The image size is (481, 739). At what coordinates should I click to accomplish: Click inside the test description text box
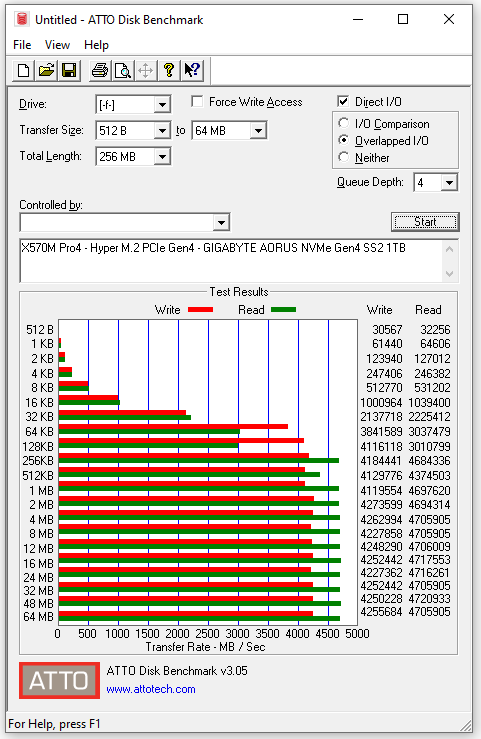pyautogui.click(x=231, y=261)
